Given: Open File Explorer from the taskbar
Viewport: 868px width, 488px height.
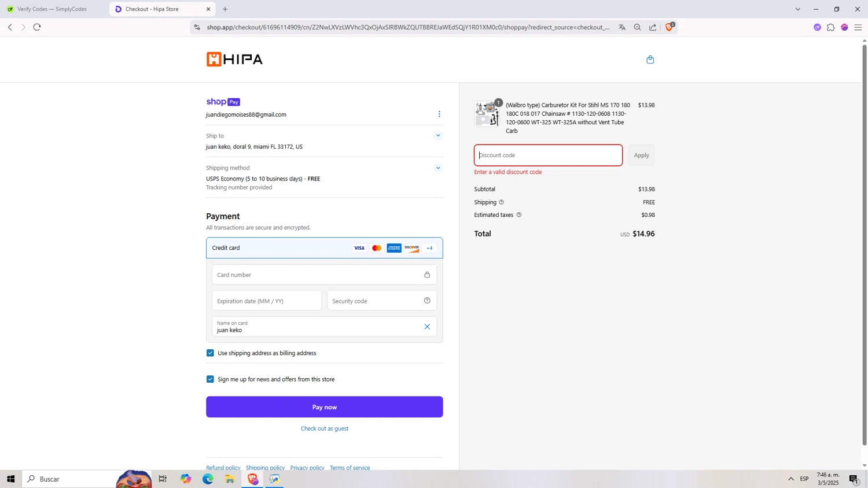Looking at the screenshot, I should 230,479.
